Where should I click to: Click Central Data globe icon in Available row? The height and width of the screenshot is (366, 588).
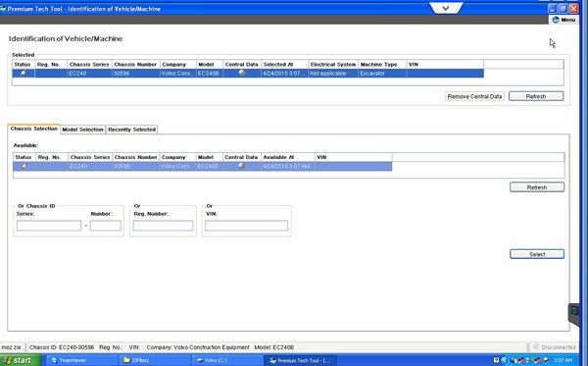tap(241, 166)
